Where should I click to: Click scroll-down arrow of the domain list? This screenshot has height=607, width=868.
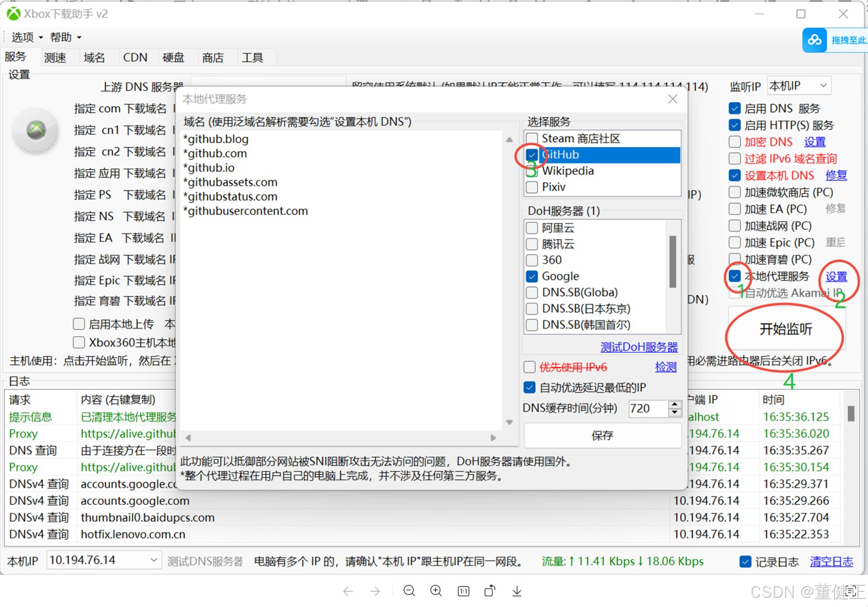[509, 422]
